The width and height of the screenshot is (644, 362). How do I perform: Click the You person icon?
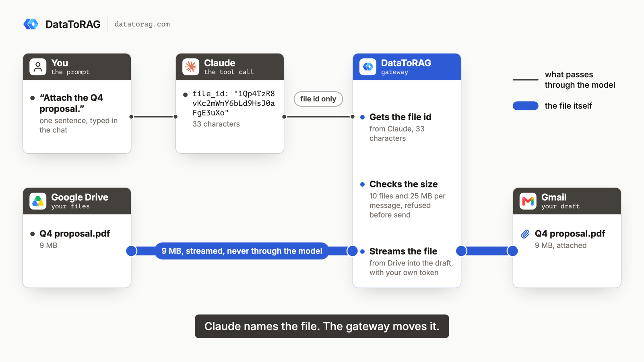click(x=38, y=67)
